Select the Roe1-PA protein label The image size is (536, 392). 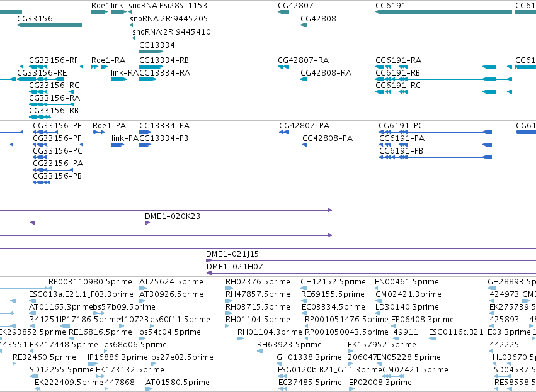[109, 126]
